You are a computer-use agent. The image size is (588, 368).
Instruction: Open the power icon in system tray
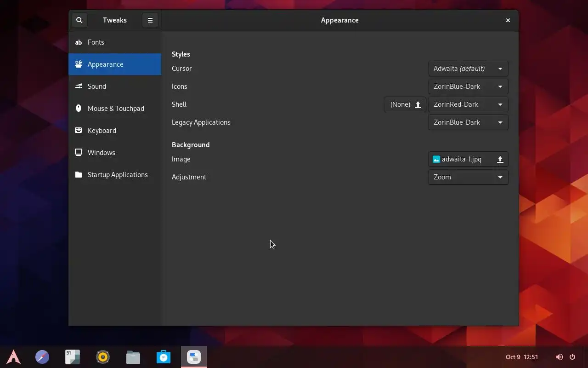[572, 357]
